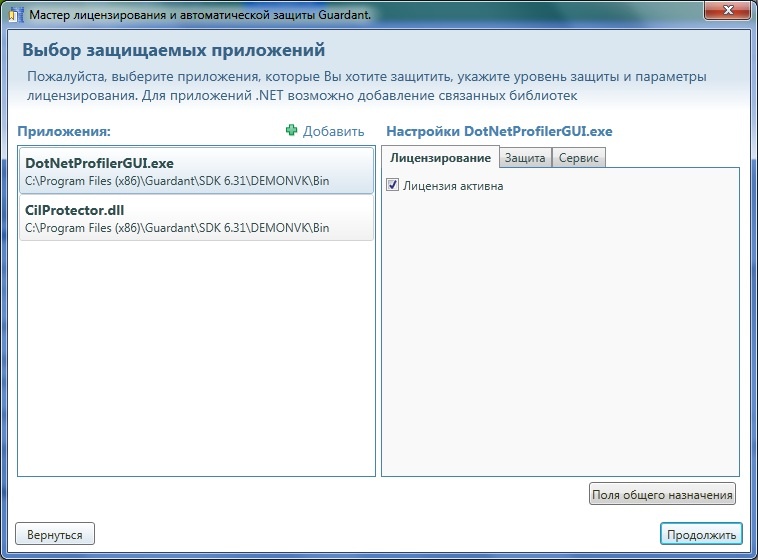Click the Добавить link to add application
This screenshot has height=560, width=758.
pyautogui.click(x=334, y=131)
